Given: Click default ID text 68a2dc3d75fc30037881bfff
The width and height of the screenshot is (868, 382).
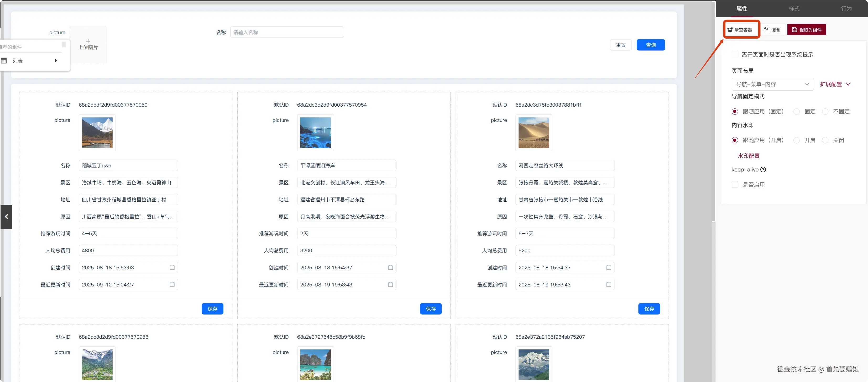Looking at the screenshot, I should click(548, 105).
